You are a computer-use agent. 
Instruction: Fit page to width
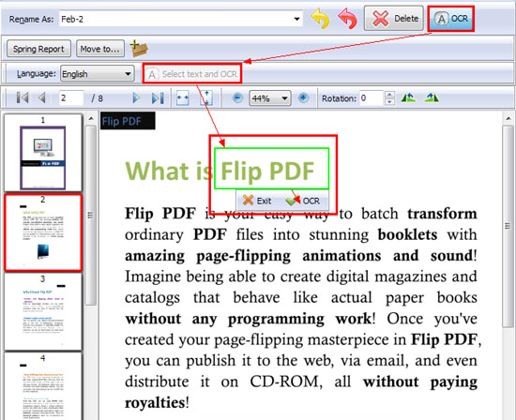point(183,98)
